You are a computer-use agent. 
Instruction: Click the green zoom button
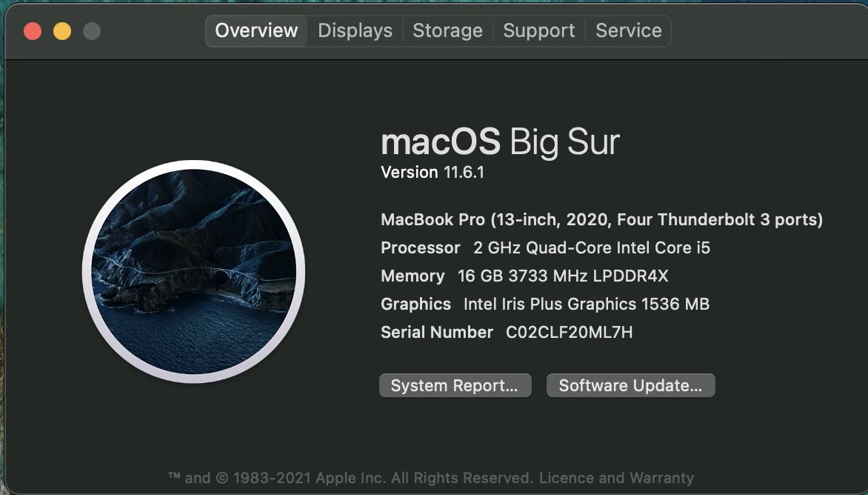(x=90, y=32)
